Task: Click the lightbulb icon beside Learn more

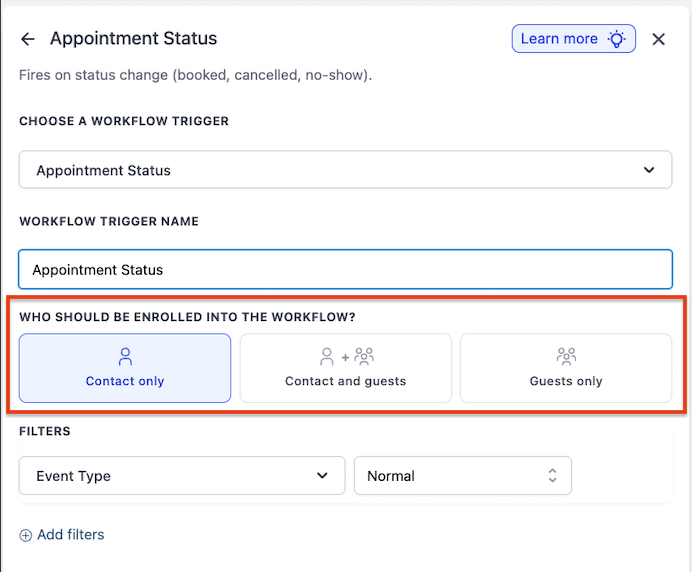Action: click(618, 39)
